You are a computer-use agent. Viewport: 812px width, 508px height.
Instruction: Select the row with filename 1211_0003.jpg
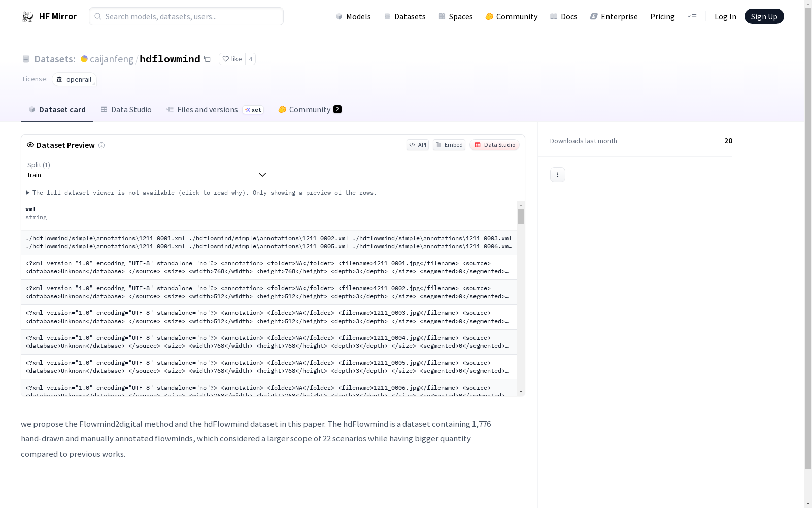coord(269,317)
